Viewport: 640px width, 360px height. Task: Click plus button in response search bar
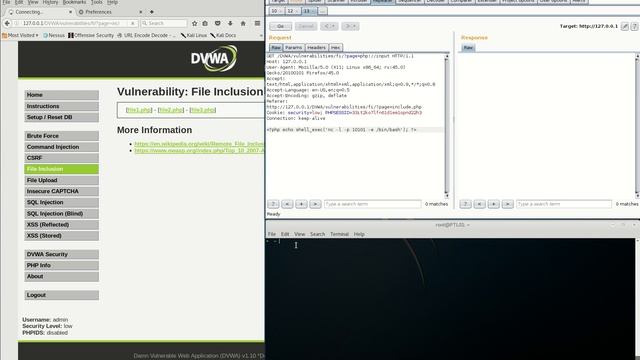pos(493,204)
